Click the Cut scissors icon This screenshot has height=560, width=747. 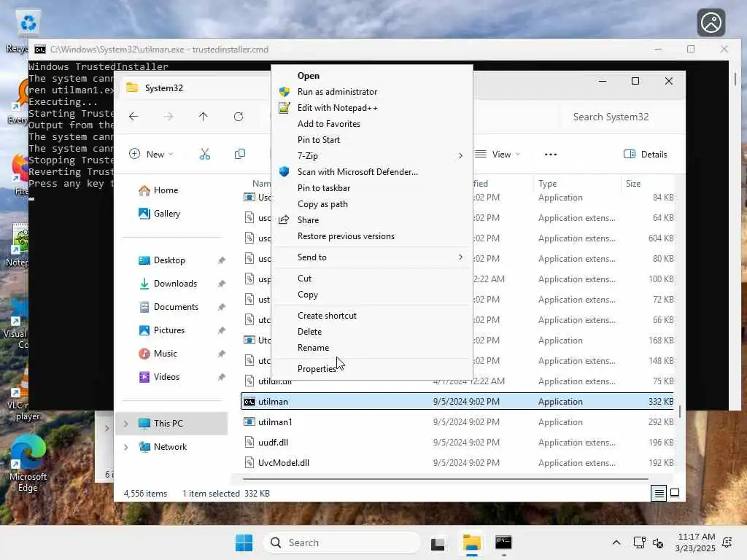[205, 155]
